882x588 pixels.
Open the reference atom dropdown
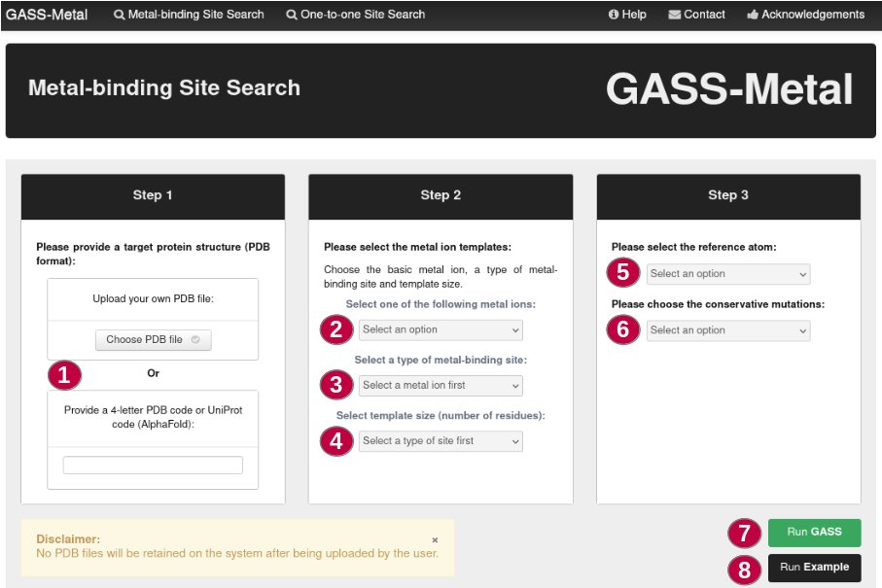coord(727,273)
